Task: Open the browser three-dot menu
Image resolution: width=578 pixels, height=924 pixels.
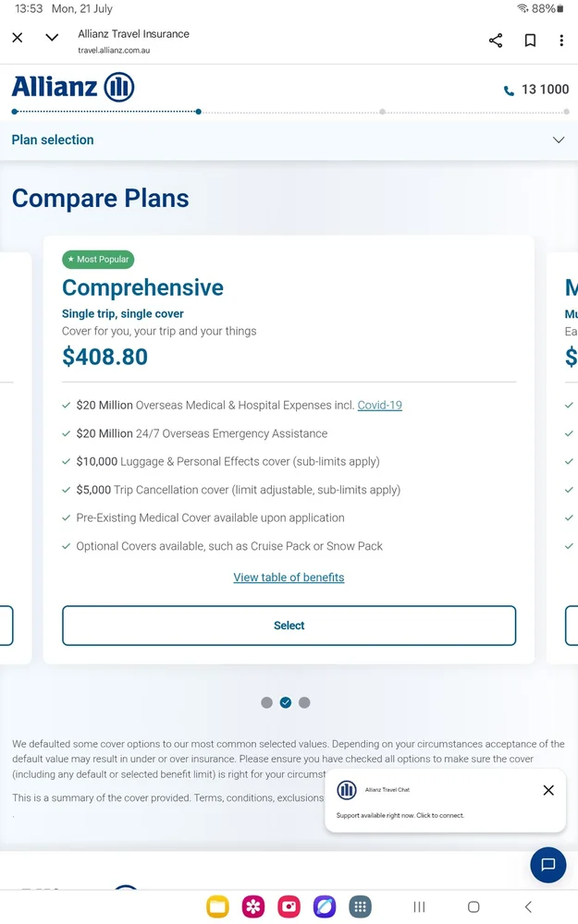Action: [561, 41]
